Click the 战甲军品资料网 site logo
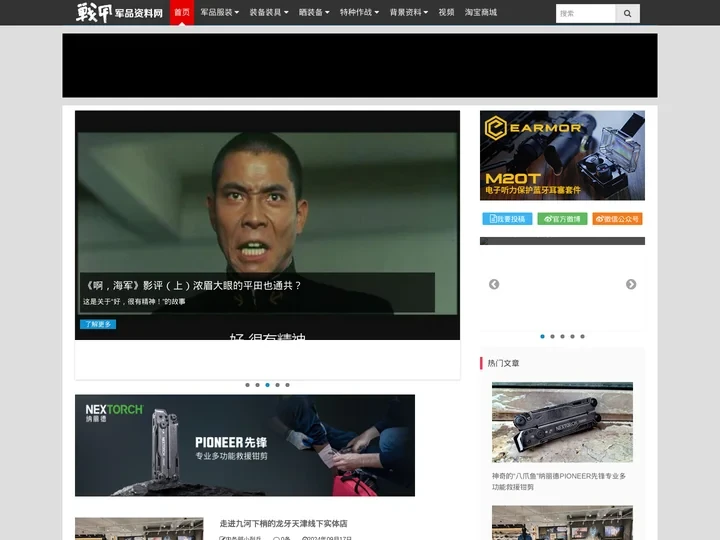The height and width of the screenshot is (540, 720). coord(119,12)
